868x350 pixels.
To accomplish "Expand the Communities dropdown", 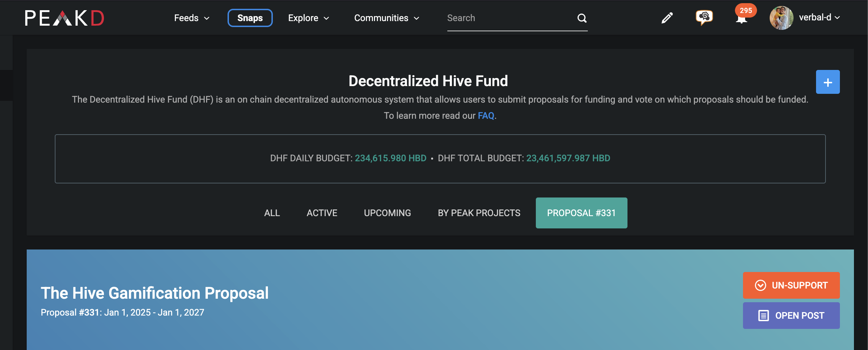I will [387, 18].
